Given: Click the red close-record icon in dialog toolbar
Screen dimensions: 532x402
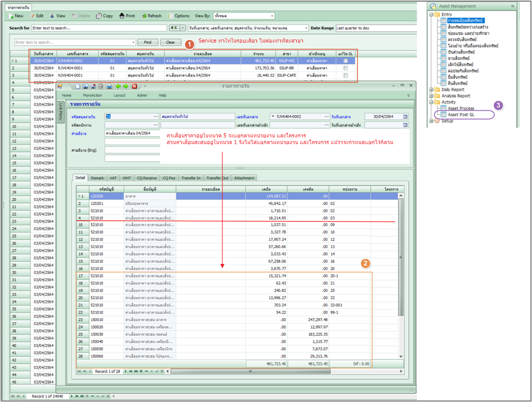Looking at the screenshot, I should click(134, 86).
